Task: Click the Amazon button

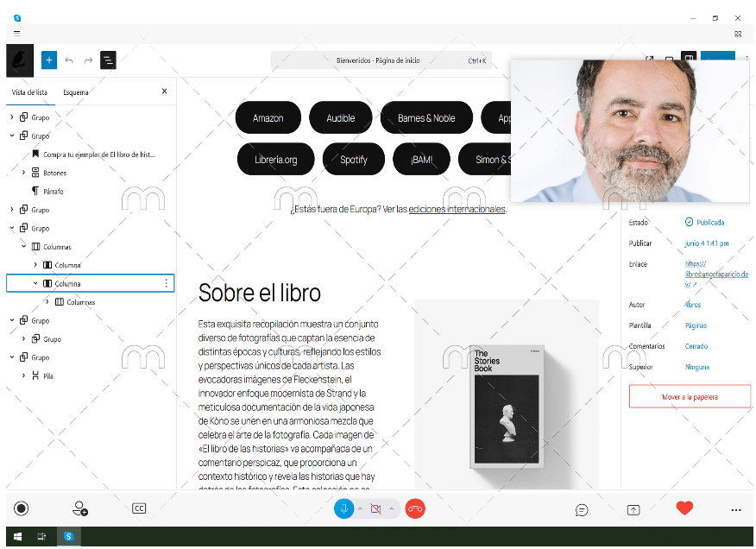Action: [x=268, y=117]
